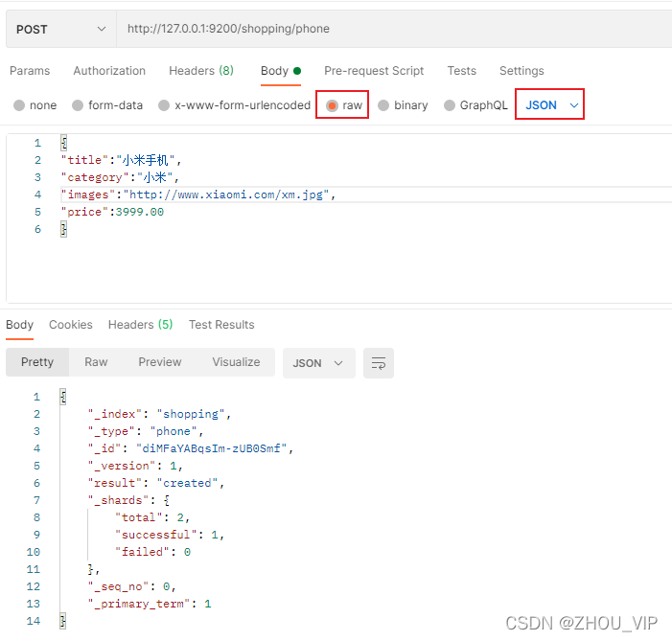Select the GraphQL body radio button

click(x=450, y=105)
